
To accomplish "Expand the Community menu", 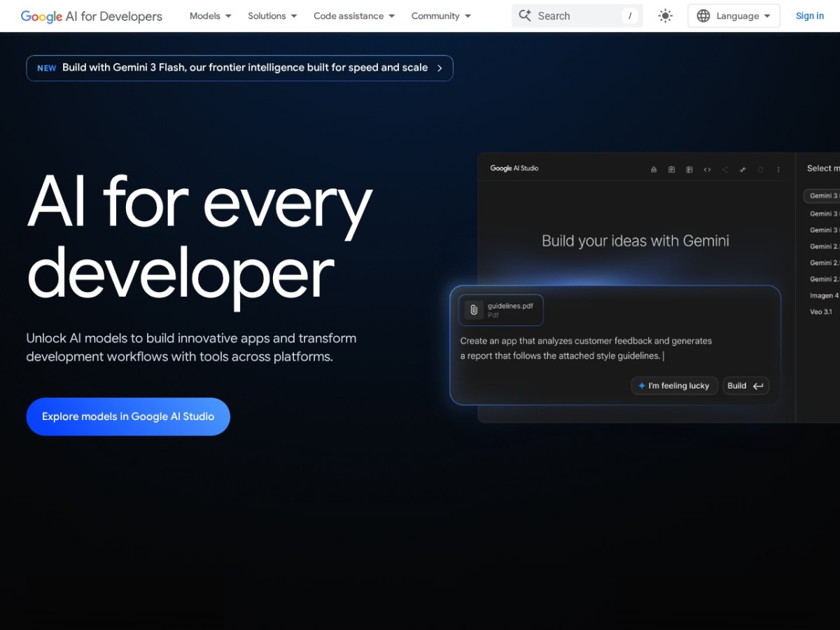I will 441,15.
